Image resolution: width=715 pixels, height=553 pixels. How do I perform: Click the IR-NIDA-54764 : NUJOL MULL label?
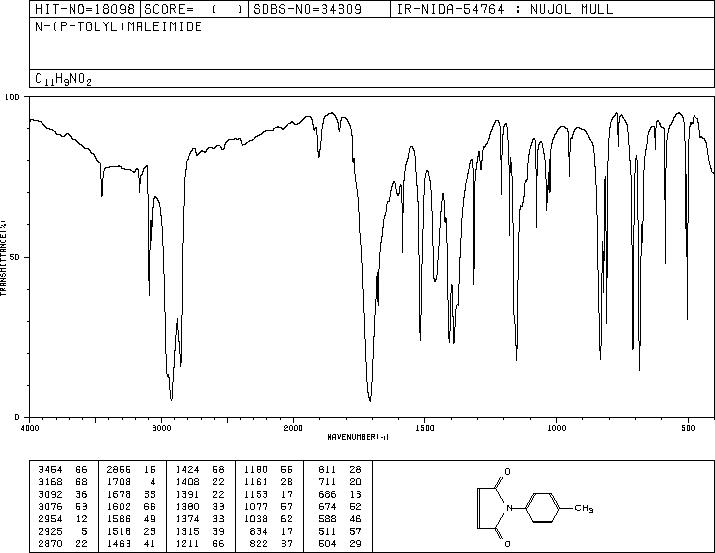coord(505,9)
